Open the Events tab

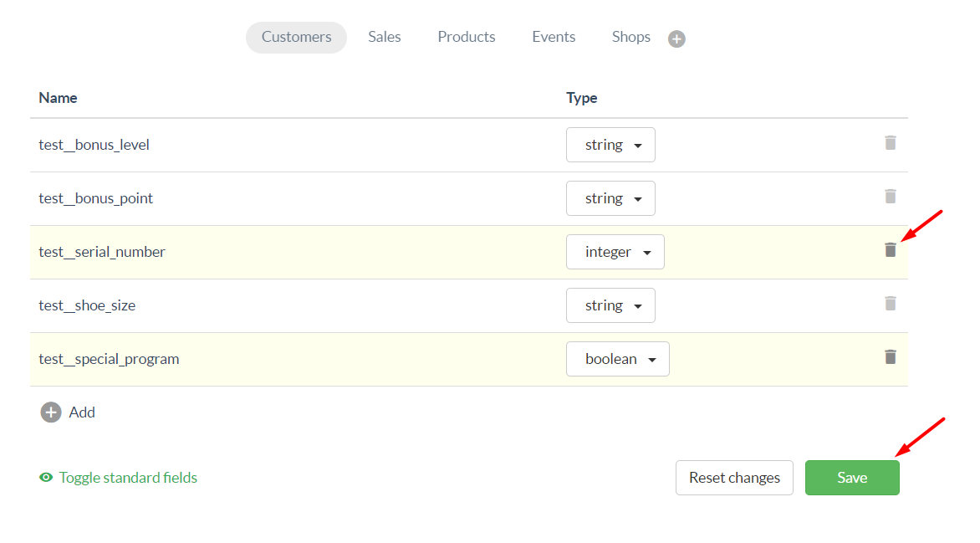(553, 37)
